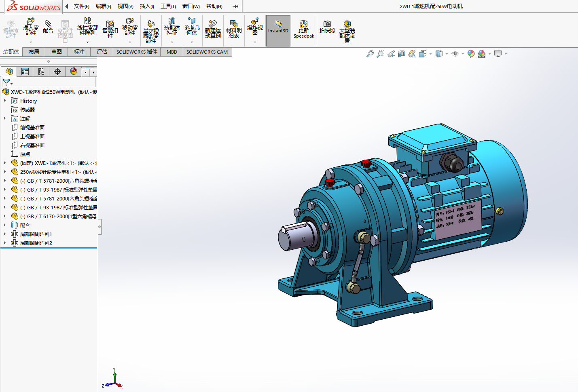Screen dimensions: 578x392
Task: Toggle Instant3D mode
Action: click(x=278, y=30)
